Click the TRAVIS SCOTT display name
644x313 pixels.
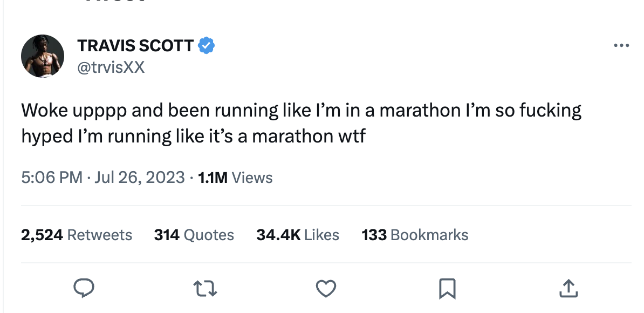point(135,46)
